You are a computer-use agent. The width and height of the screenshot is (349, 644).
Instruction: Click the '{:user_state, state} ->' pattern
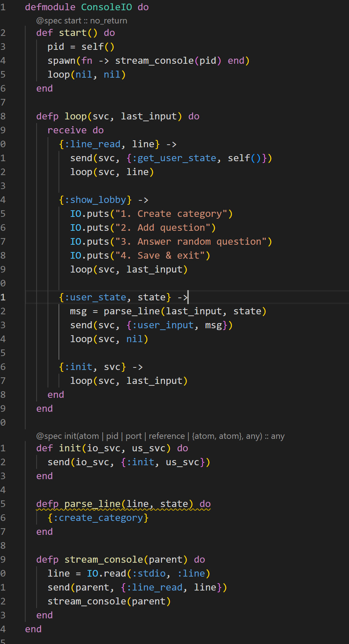coord(123,297)
